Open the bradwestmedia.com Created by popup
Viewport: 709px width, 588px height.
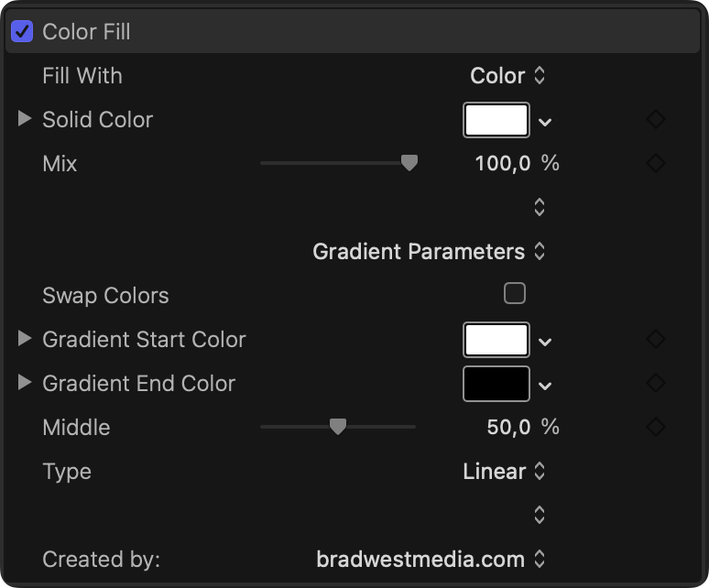pyautogui.click(x=431, y=559)
